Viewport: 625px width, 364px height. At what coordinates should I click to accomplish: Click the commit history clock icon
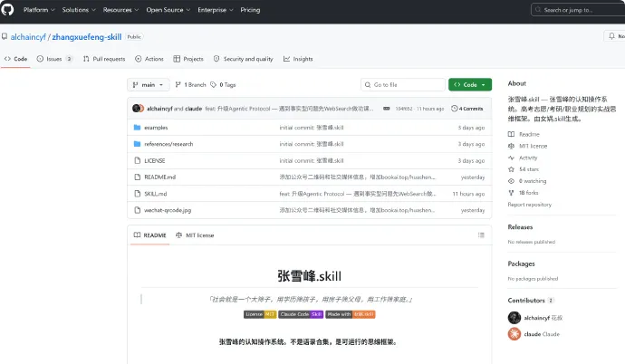pos(454,109)
